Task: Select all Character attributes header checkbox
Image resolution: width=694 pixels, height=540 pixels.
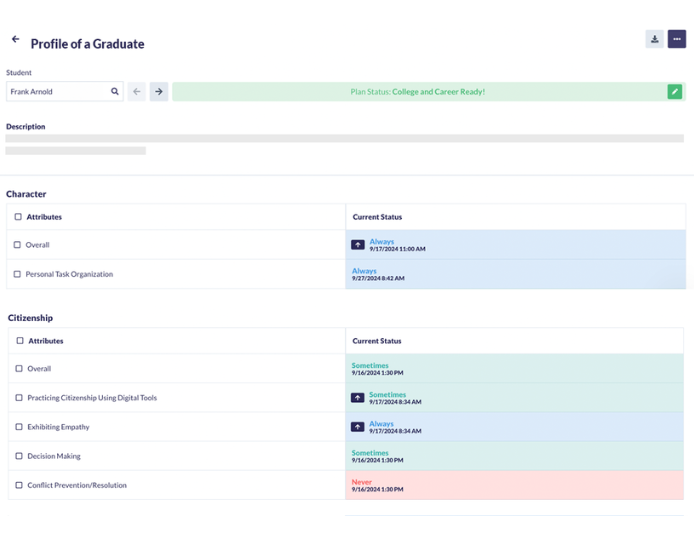Action: [x=18, y=217]
